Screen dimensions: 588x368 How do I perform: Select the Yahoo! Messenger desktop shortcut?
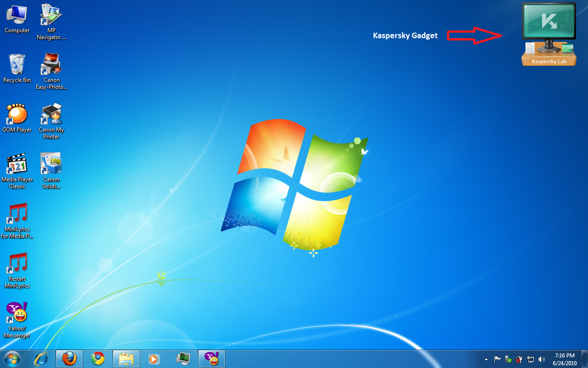tap(17, 320)
